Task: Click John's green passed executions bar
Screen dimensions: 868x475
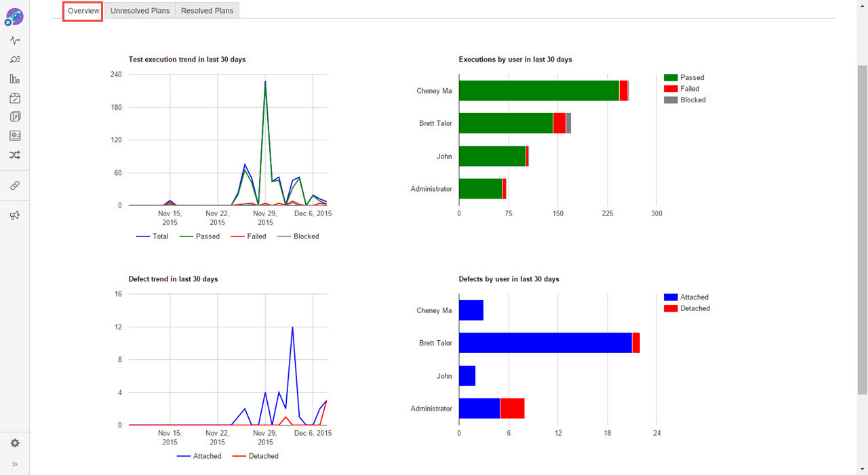Action: pos(492,156)
